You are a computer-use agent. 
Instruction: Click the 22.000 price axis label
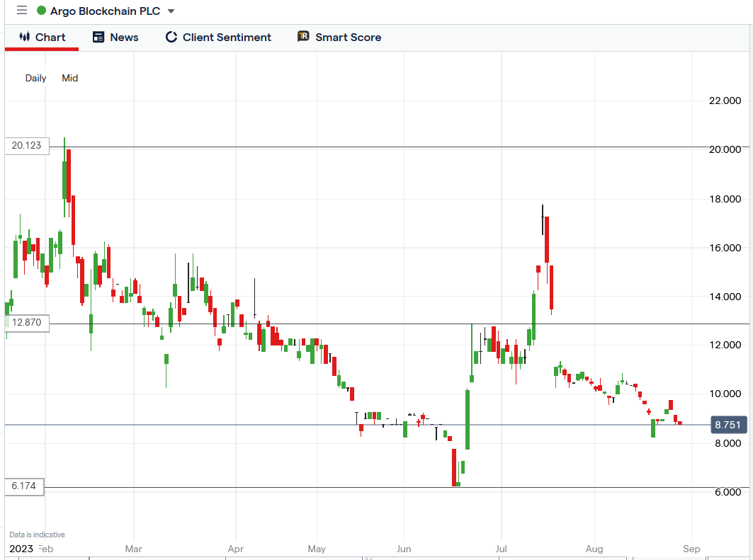(x=725, y=101)
